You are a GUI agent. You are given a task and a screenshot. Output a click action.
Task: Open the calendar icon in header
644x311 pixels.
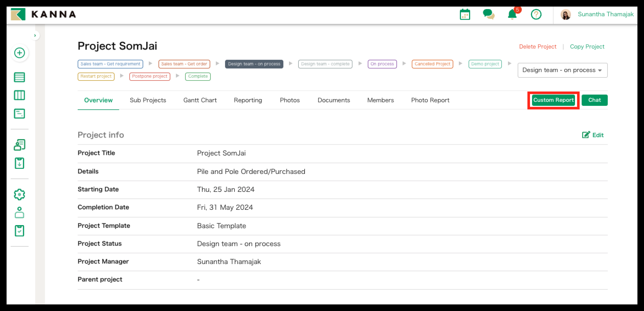465,14
